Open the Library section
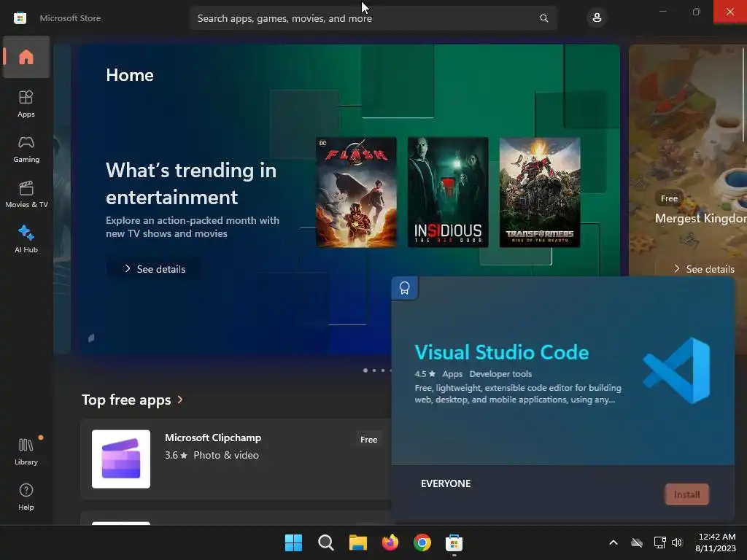The height and width of the screenshot is (560, 747). pyautogui.click(x=26, y=451)
